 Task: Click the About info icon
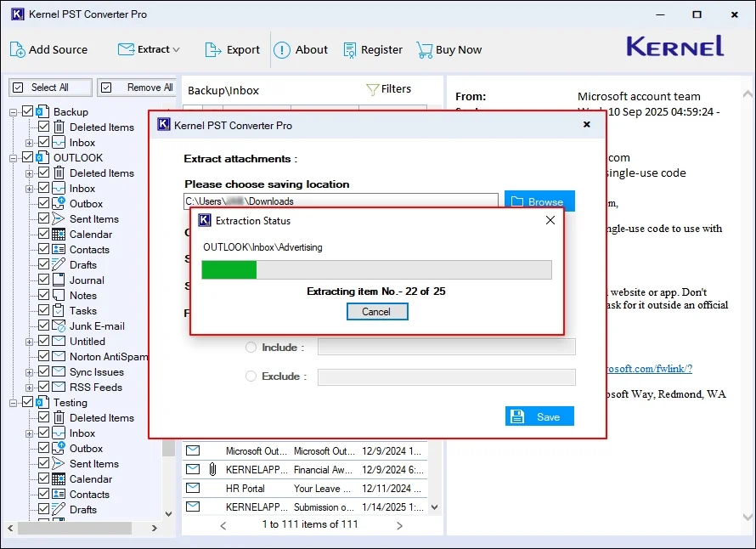[x=282, y=49]
